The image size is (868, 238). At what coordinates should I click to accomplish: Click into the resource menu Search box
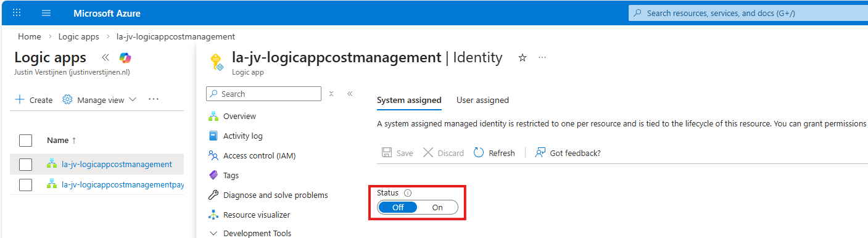tap(263, 94)
